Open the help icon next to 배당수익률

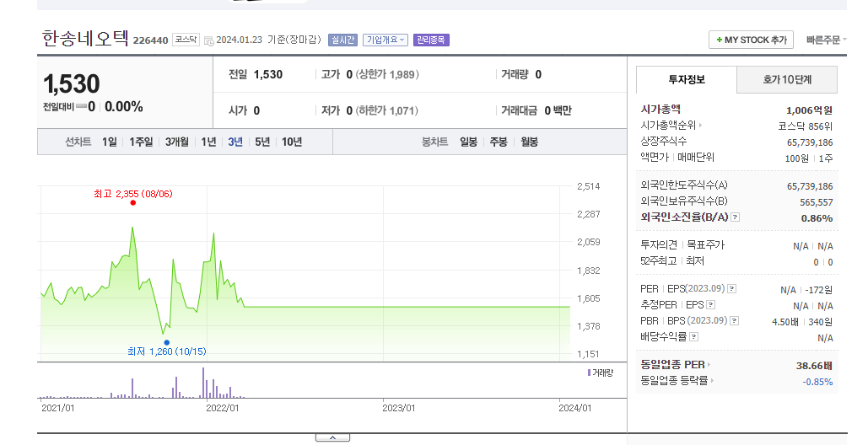[693, 336]
